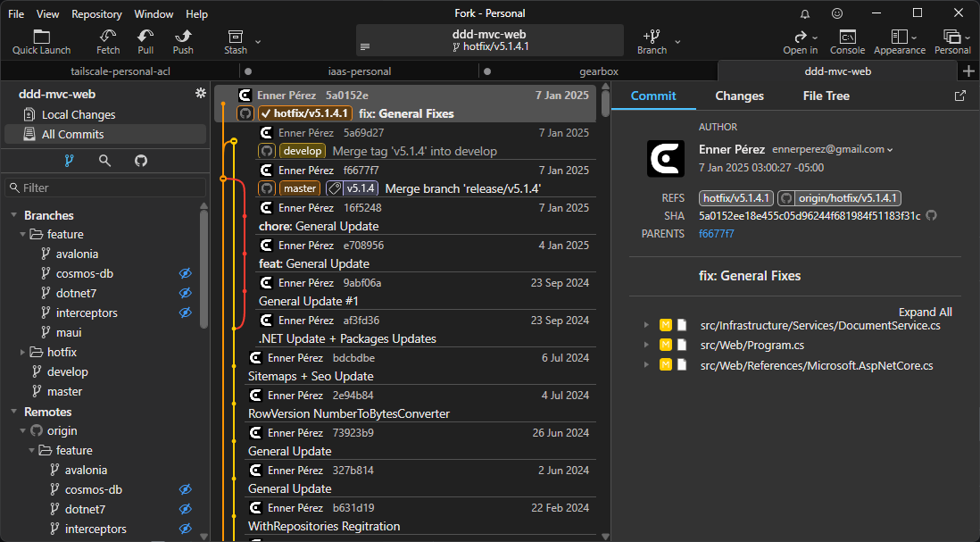Expand Program.cs file diff

[x=646, y=345]
